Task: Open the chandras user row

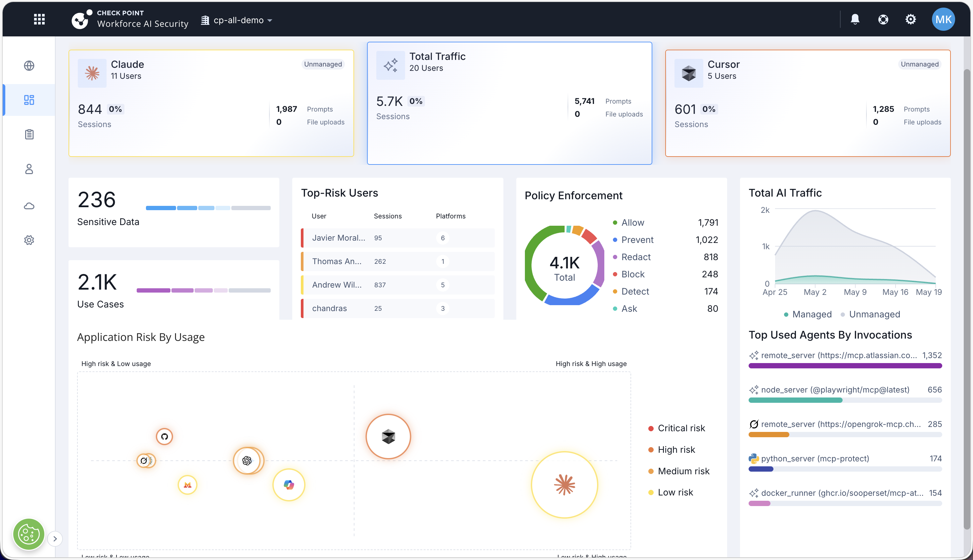Action: 398,308
